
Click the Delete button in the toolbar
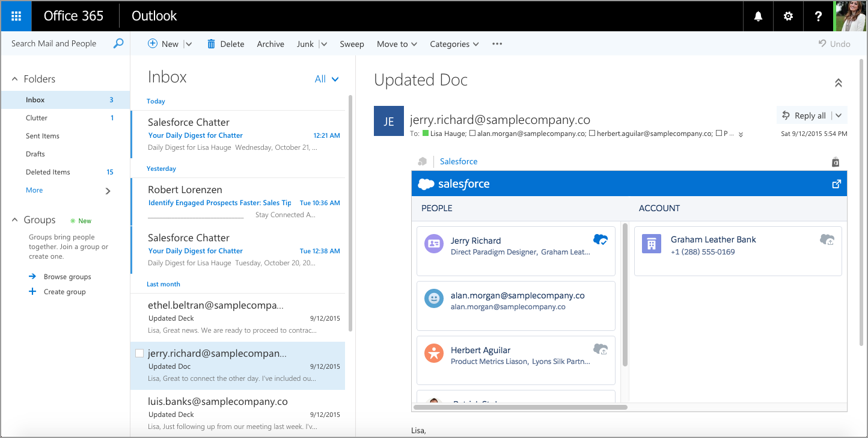pyautogui.click(x=225, y=44)
